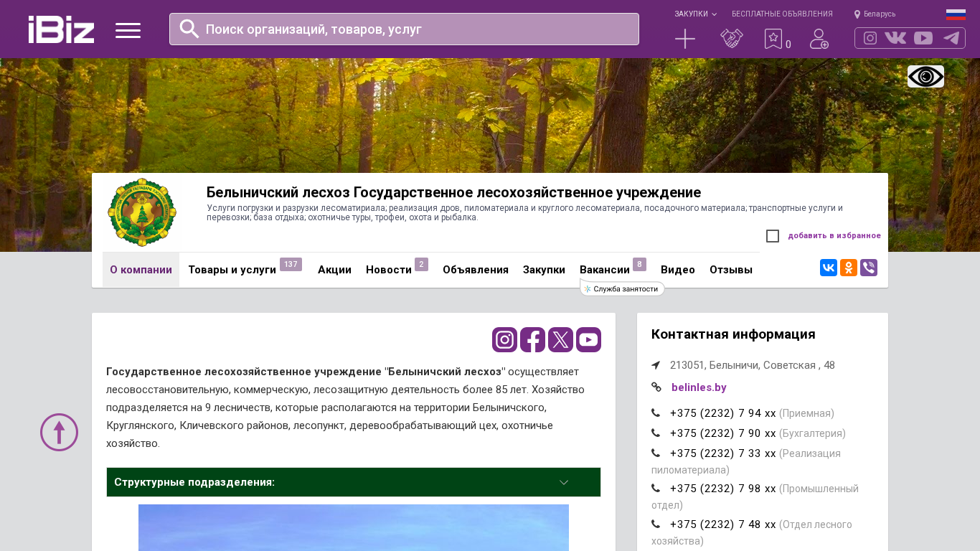Screen dimensions: 980x551
Task: Open the Закупки company tab
Action: [544, 270]
